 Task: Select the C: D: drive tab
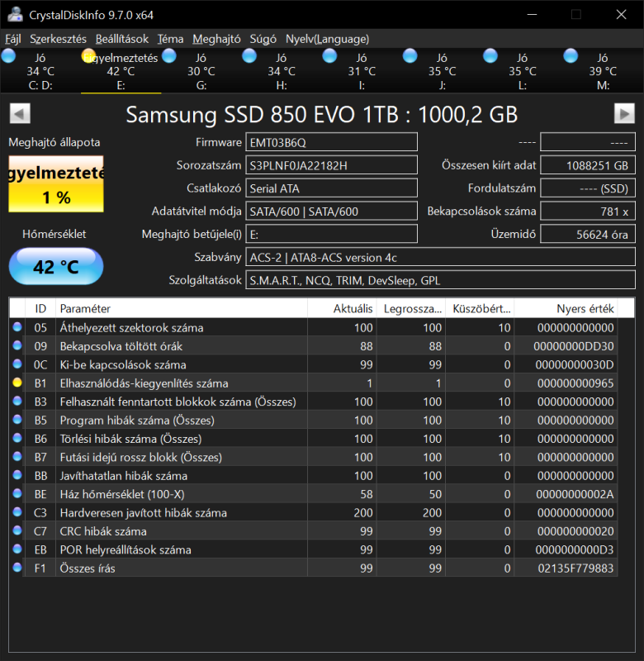40,71
